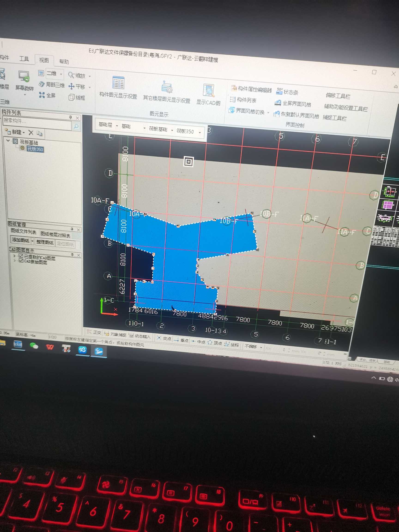
Task: Collapse the 筏板基础 tree node
Action: tap(8, 140)
